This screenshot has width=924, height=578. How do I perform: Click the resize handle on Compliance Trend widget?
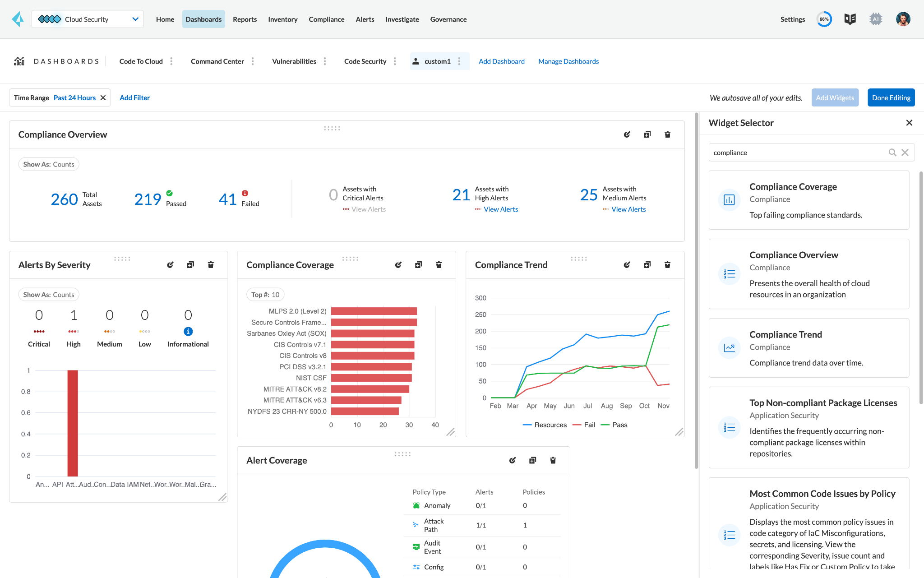(678, 433)
